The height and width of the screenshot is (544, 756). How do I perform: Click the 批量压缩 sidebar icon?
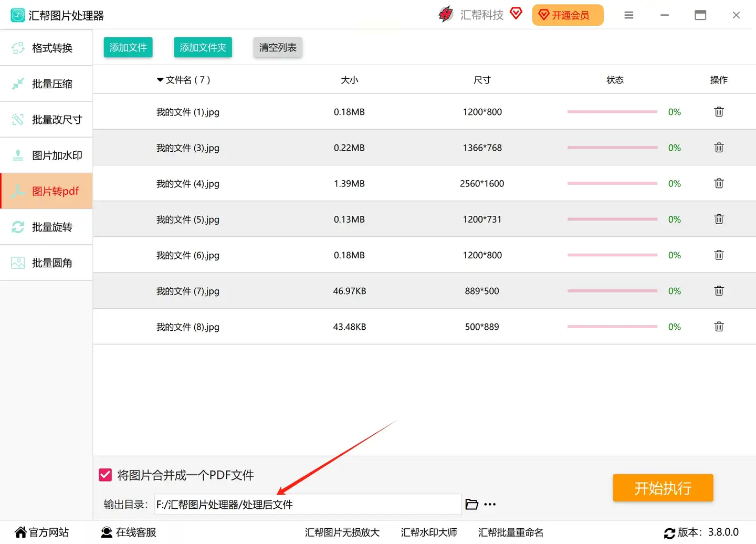pos(18,83)
